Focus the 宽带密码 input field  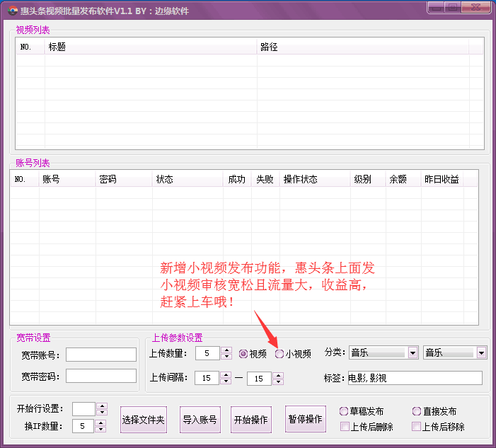click(x=101, y=376)
